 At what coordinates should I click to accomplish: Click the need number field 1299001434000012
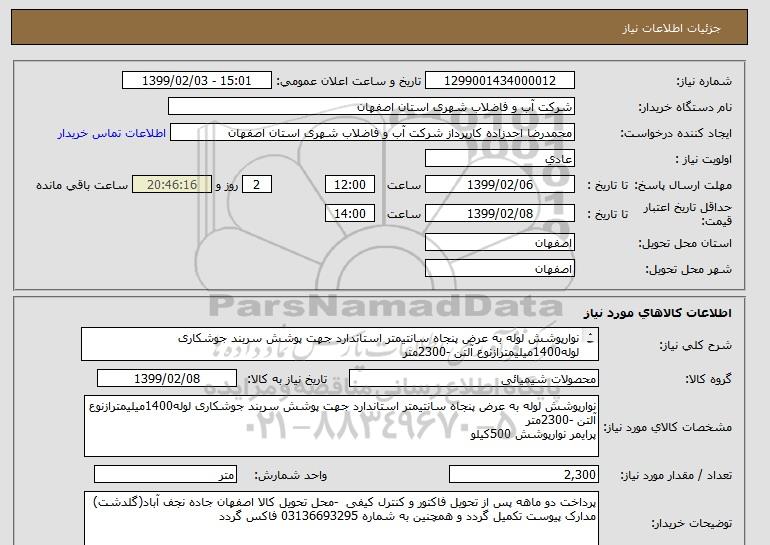click(499, 81)
